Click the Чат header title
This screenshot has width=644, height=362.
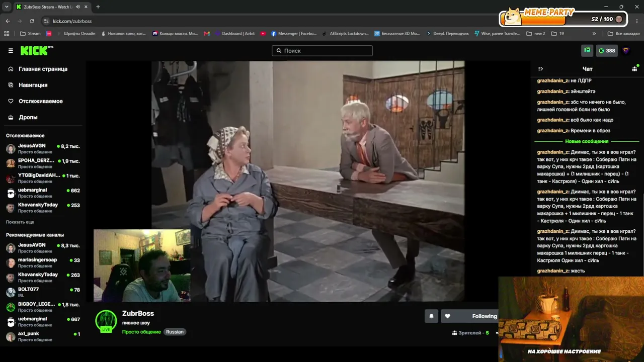[x=587, y=69]
